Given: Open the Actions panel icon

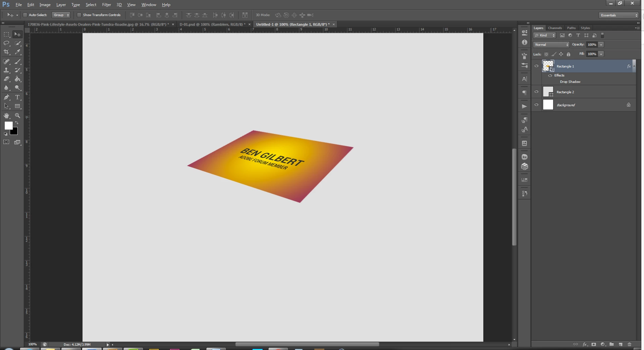Looking at the screenshot, I should (525, 106).
